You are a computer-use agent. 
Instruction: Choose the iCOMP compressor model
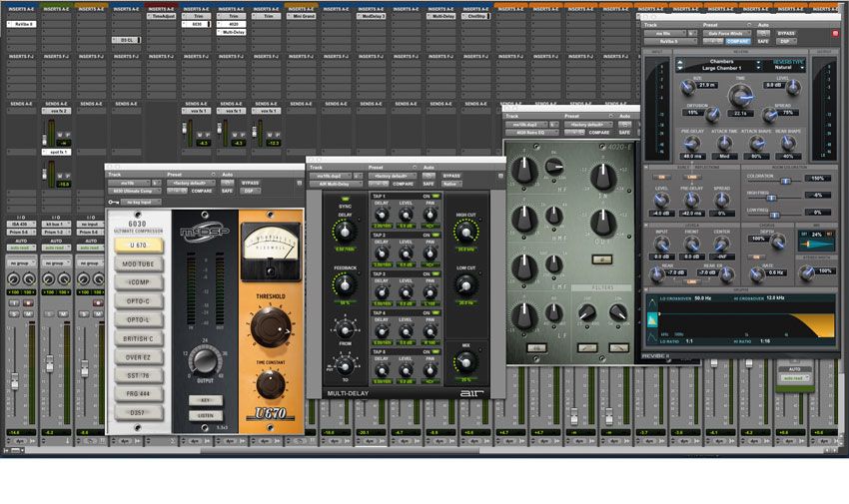coord(138,282)
